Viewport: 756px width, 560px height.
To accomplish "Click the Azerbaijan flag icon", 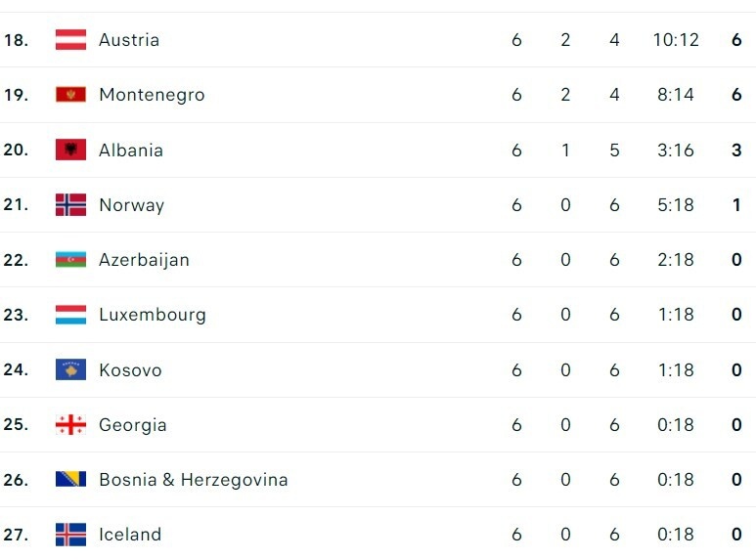I will (70, 260).
